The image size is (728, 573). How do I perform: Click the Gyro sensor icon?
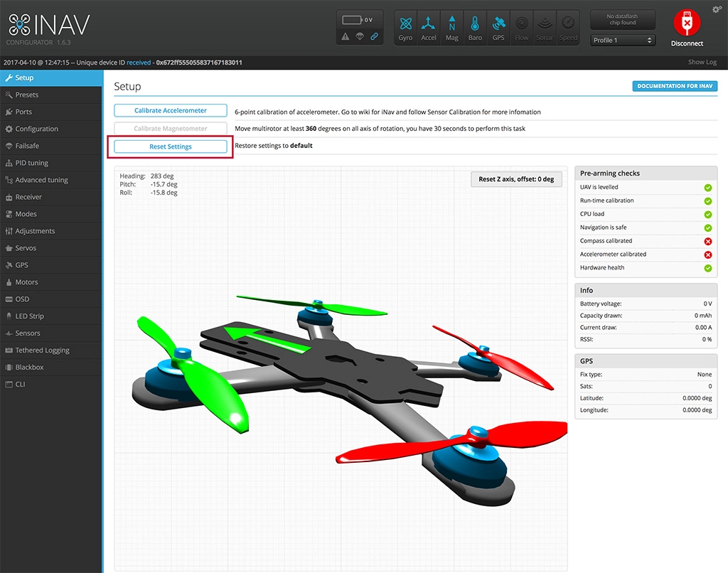[x=405, y=28]
